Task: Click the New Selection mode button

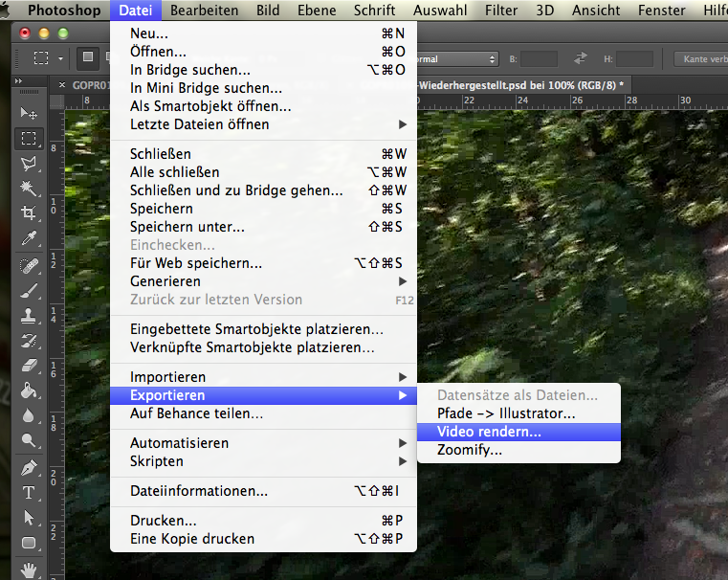Action: (x=88, y=58)
